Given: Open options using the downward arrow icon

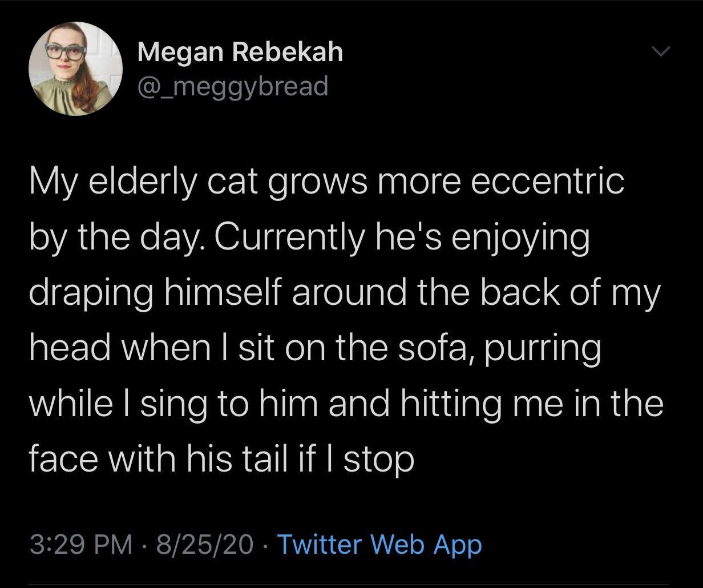Looking at the screenshot, I should (x=660, y=51).
